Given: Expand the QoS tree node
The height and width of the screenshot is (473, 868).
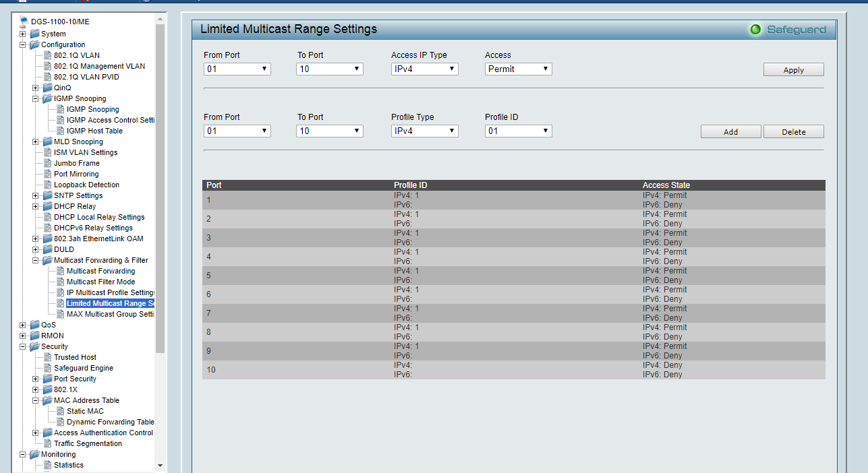Looking at the screenshot, I should (x=23, y=325).
